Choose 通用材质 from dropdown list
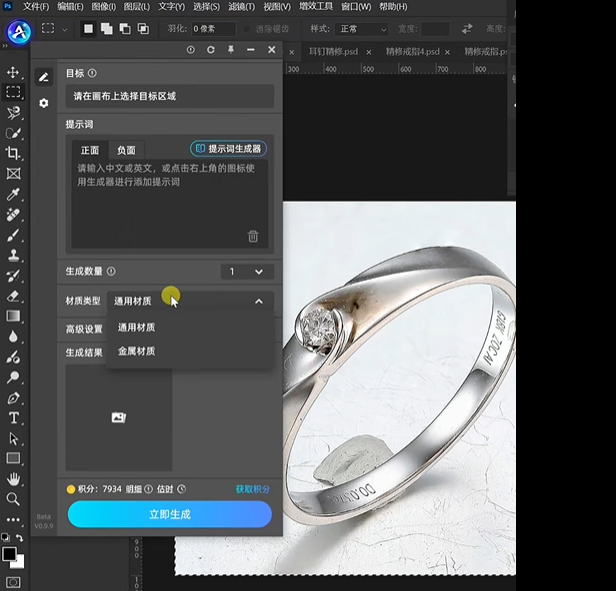This screenshot has width=616, height=591. (190, 327)
